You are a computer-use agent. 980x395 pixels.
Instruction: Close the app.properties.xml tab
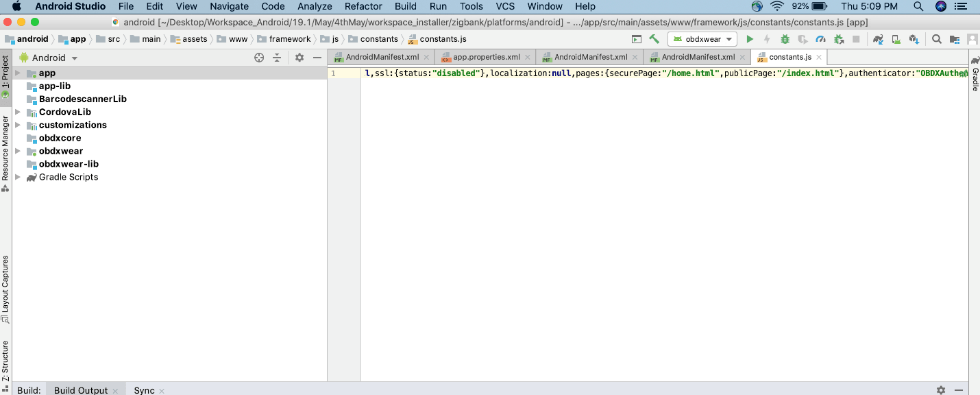(x=528, y=58)
